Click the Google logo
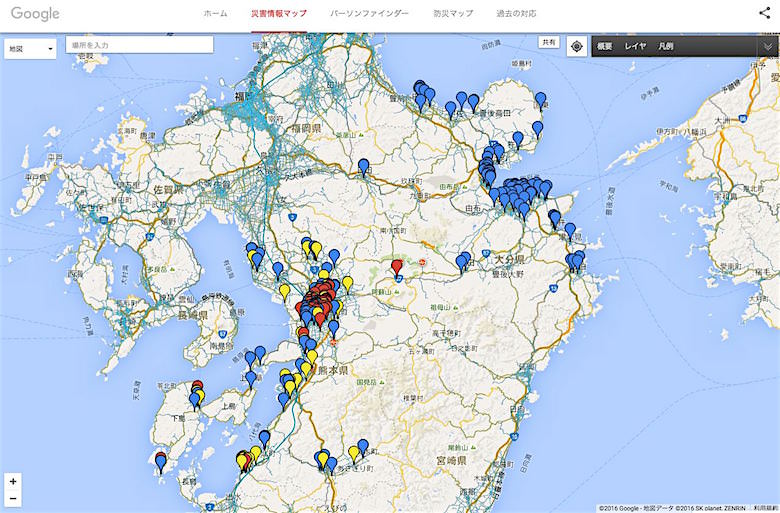The height and width of the screenshot is (513, 780). pos(35,14)
